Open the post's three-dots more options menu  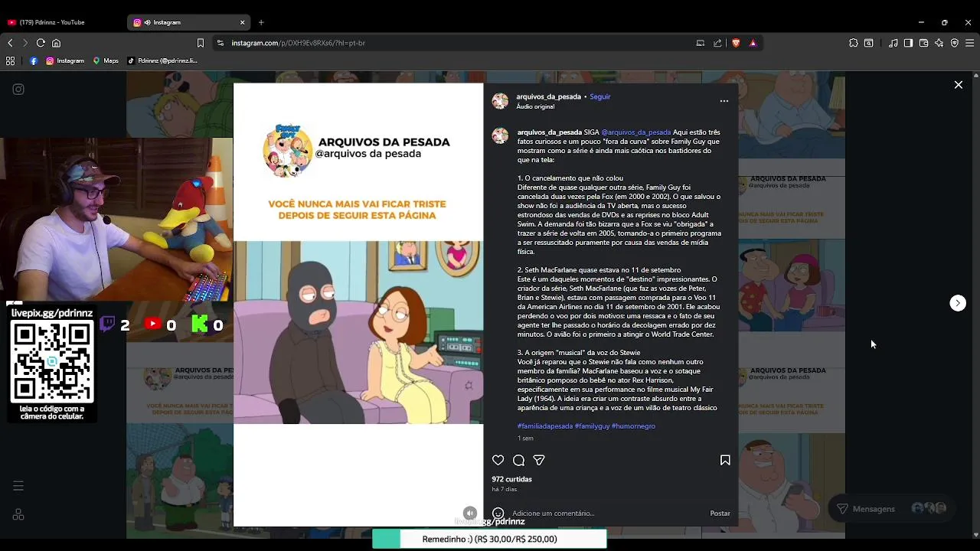724,101
